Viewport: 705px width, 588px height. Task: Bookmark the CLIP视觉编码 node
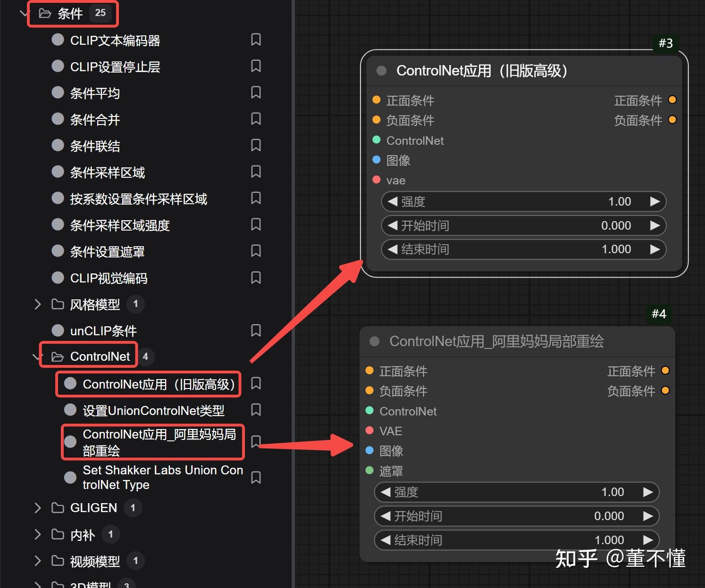click(x=256, y=278)
